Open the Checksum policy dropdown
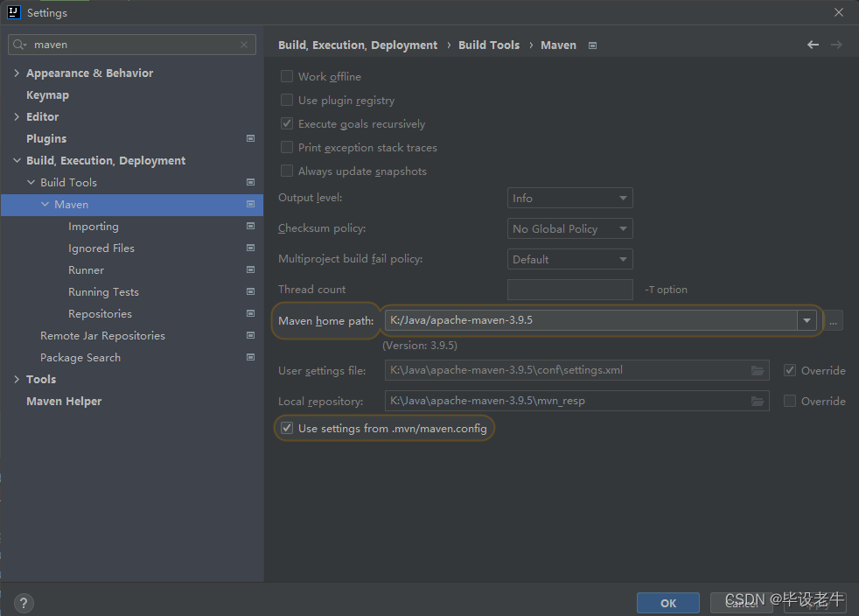 569,228
